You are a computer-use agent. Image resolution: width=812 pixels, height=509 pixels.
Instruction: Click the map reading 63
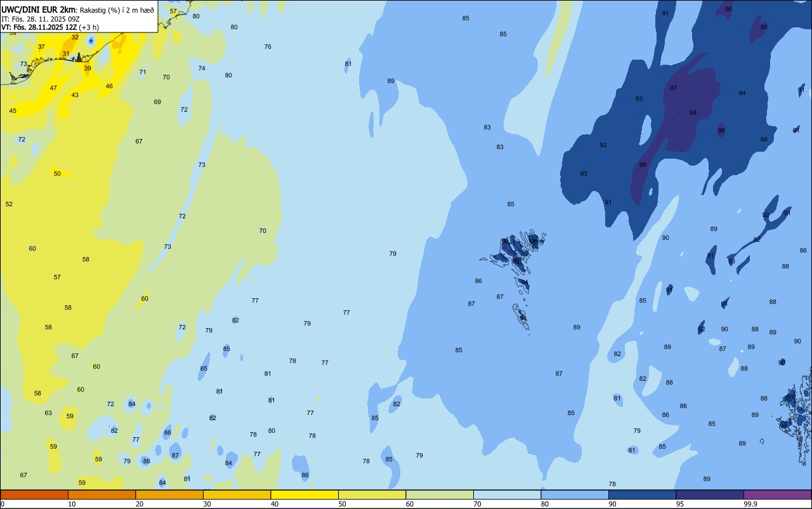pyautogui.click(x=48, y=413)
